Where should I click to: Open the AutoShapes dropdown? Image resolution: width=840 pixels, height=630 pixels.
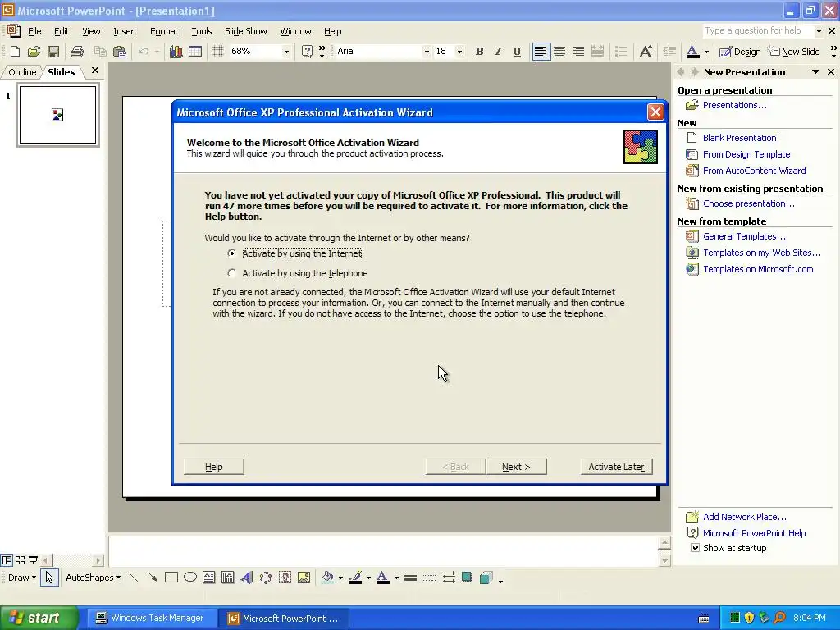pyautogui.click(x=94, y=577)
